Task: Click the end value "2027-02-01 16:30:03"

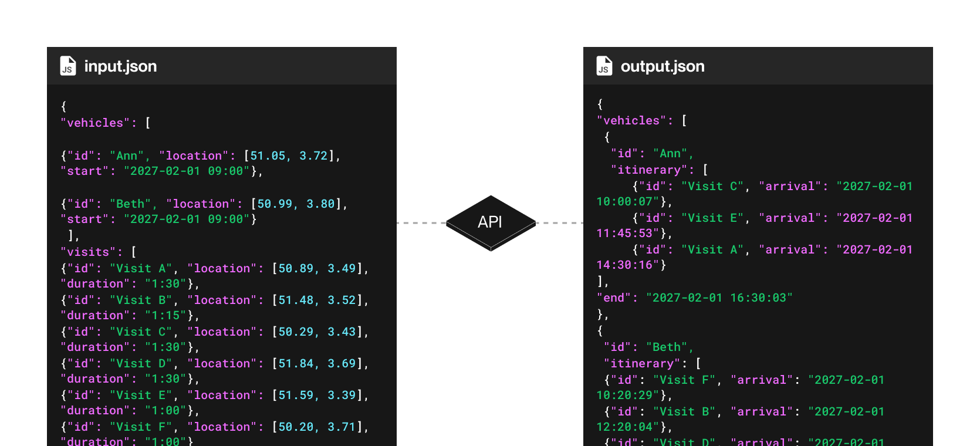Action: tap(719, 298)
